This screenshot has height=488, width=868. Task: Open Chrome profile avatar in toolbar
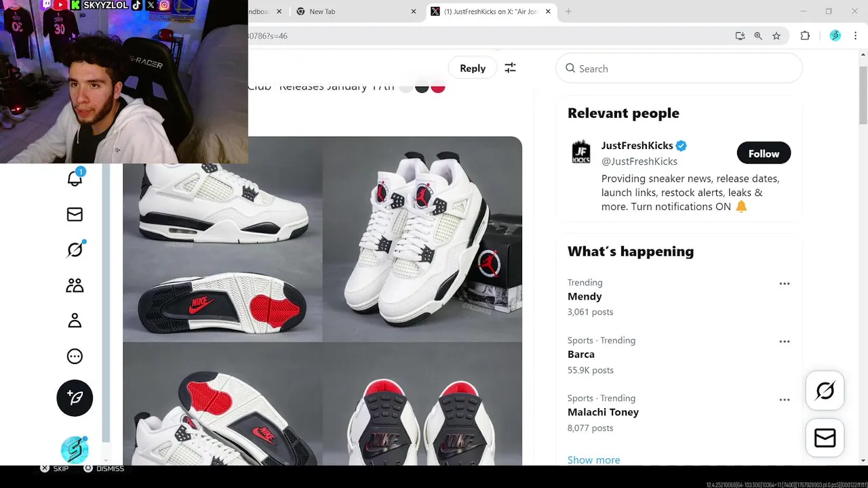coord(835,36)
